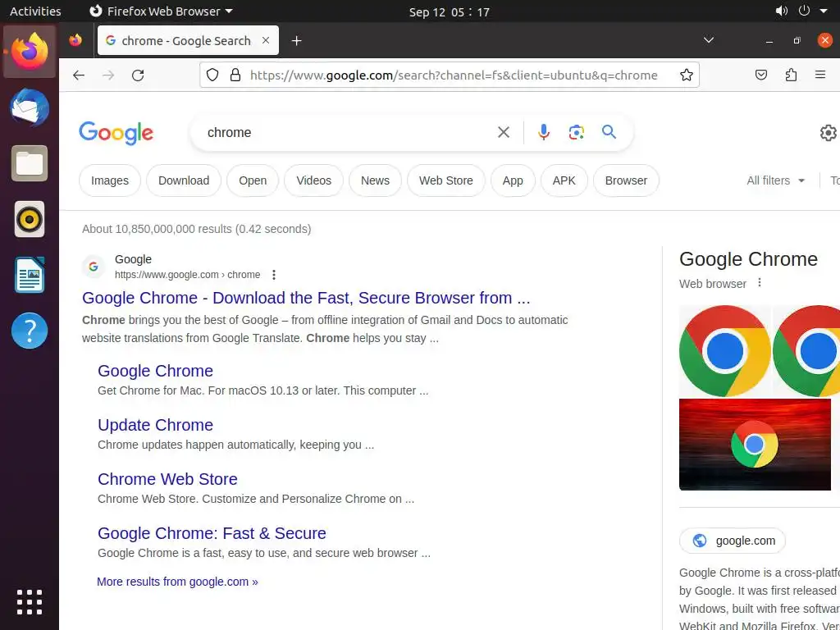Start voice search with microphone icon

pyautogui.click(x=544, y=132)
